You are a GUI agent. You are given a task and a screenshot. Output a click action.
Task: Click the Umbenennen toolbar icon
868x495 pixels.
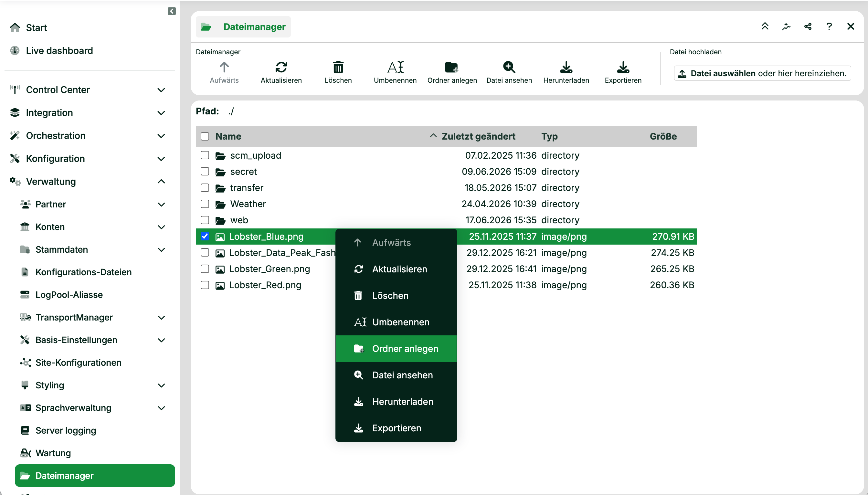coord(395,67)
